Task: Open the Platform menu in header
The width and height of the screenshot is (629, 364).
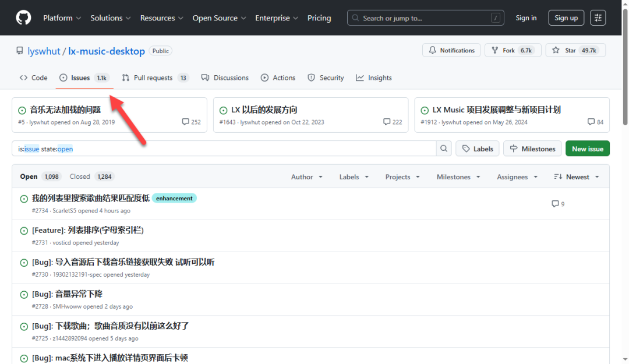Action: point(62,18)
